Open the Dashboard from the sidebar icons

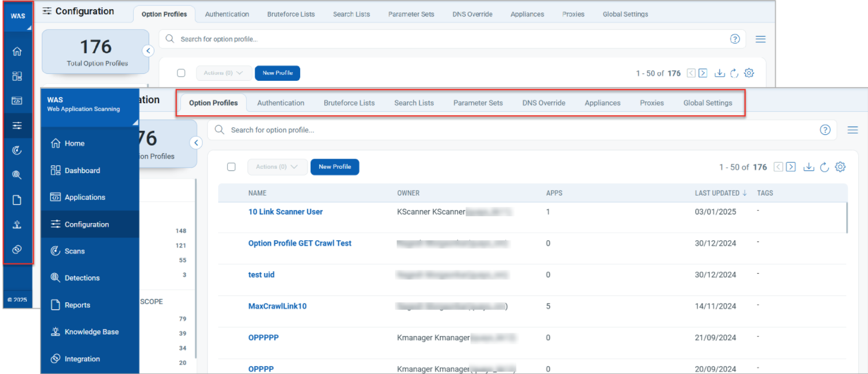pyautogui.click(x=17, y=75)
